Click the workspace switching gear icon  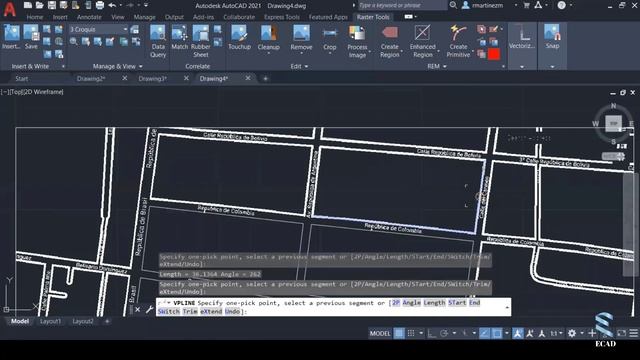click(x=572, y=333)
